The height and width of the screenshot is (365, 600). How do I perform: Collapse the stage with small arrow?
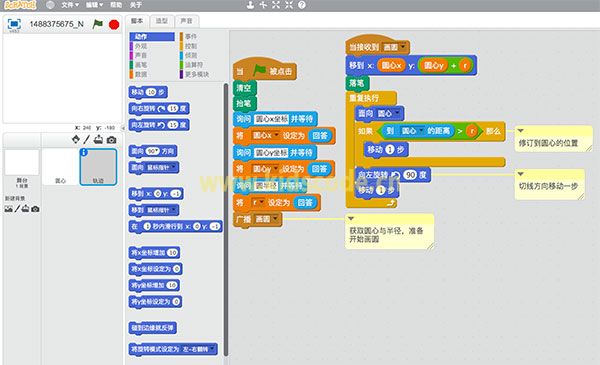click(123, 128)
